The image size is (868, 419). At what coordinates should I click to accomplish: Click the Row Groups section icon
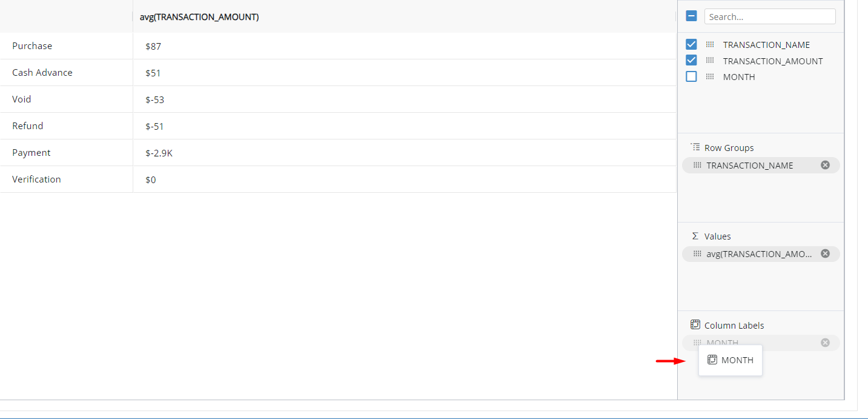point(695,147)
